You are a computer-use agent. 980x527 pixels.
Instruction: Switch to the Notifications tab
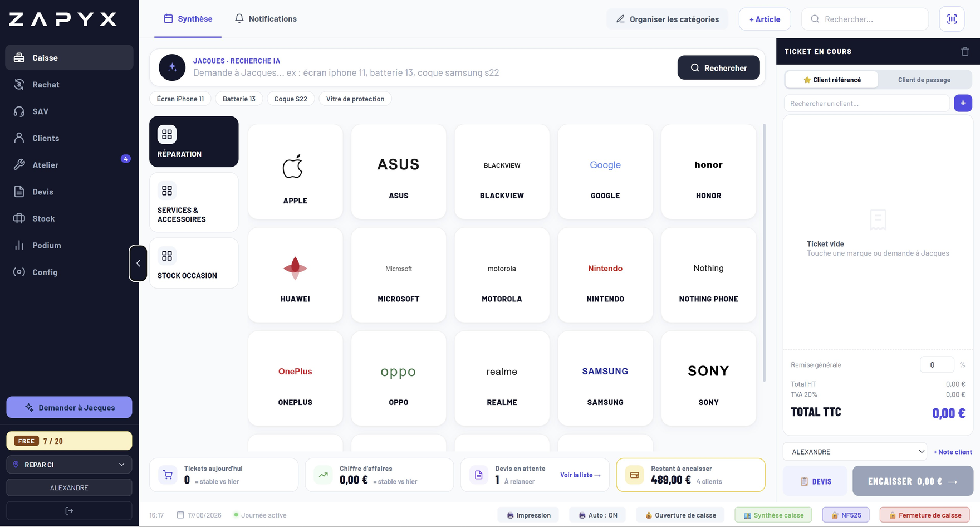266,19
